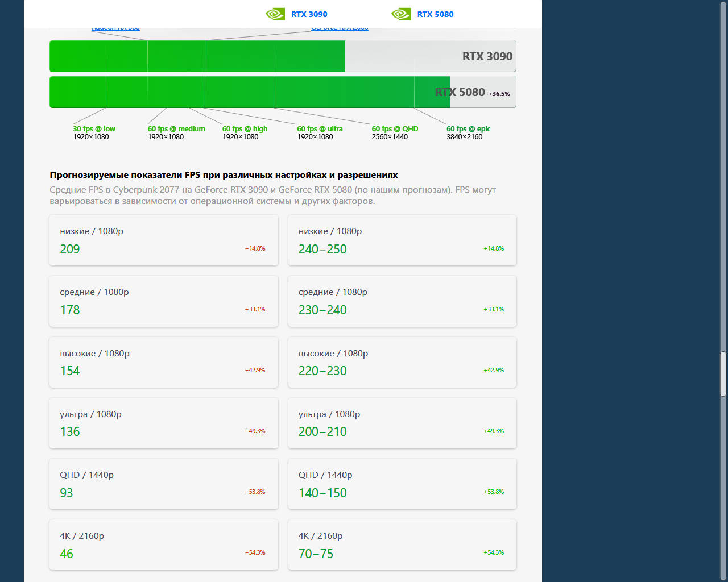Click the NVIDIA logo beside RTX 5080
Image resolution: width=728 pixels, height=582 pixels.
401,14
